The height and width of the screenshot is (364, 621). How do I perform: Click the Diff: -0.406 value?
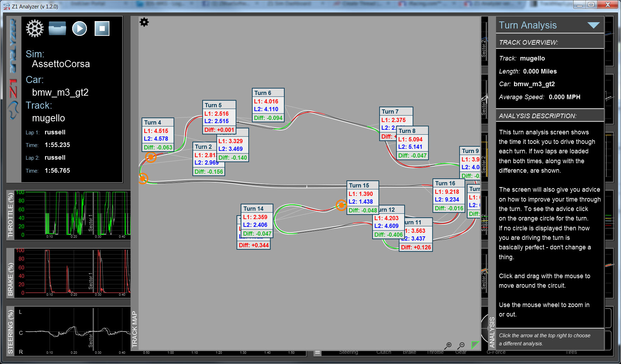coord(388,235)
